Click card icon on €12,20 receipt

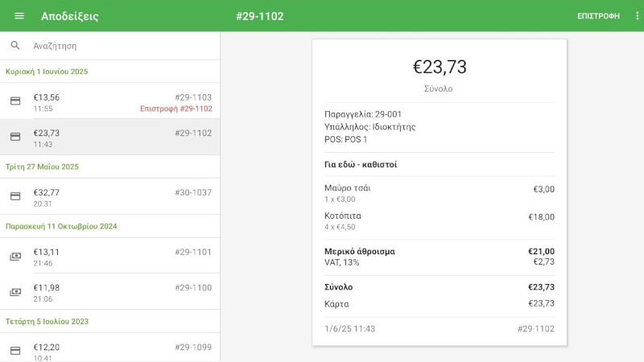pos(15,351)
